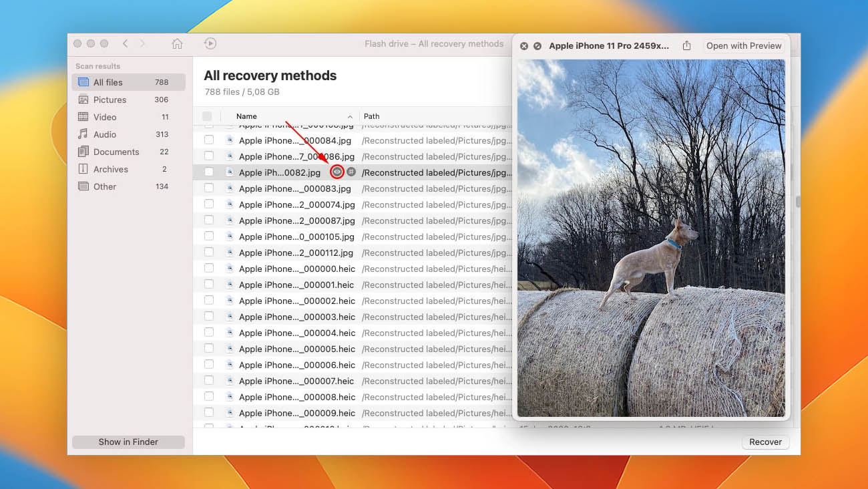The width and height of the screenshot is (868, 489).
Task: Select file Apple iPhone..._000001.heic
Action: pos(297,285)
